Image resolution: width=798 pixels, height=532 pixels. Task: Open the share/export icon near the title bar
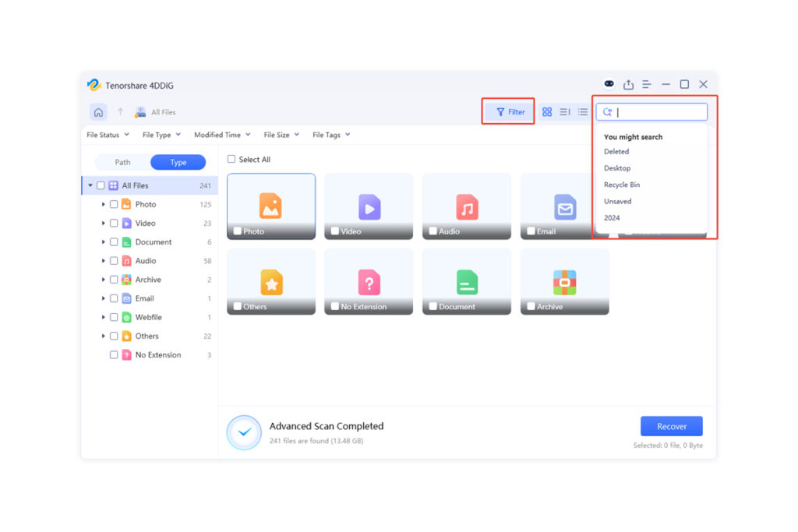tap(628, 83)
